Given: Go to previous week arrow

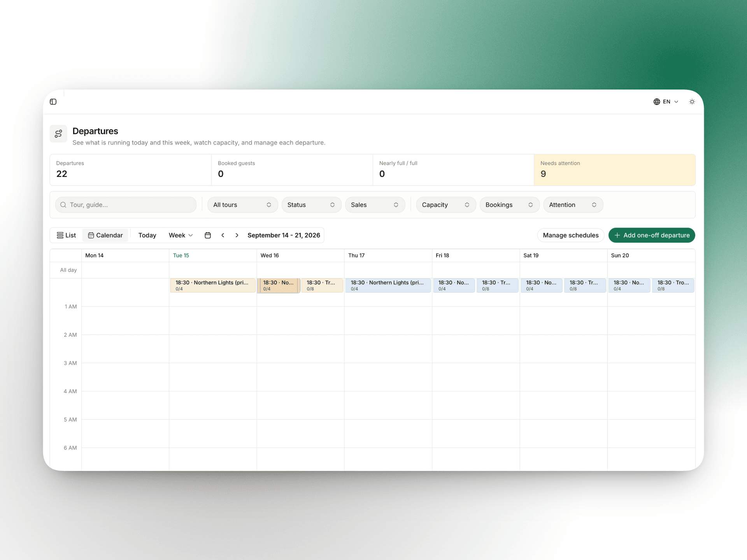Looking at the screenshot, I should point(223,235).
